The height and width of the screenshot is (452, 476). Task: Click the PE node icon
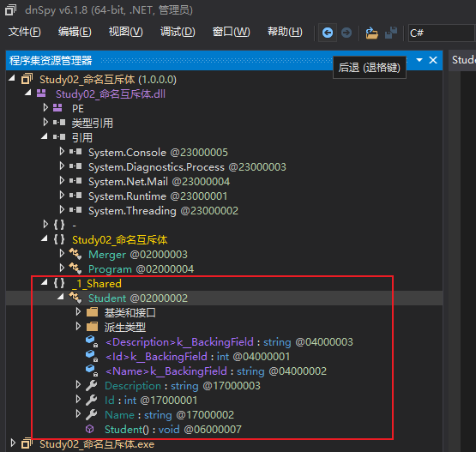tap(57, 108)
